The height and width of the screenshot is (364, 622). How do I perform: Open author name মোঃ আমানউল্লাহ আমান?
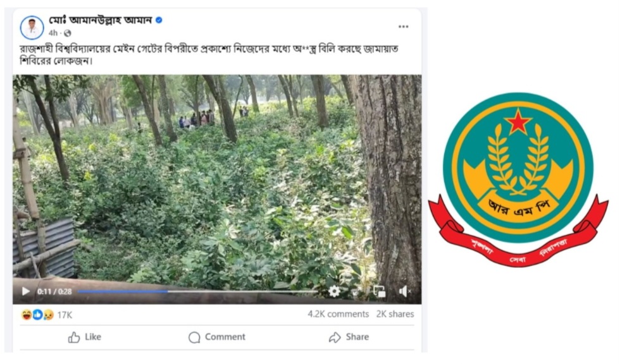point(101,20)
